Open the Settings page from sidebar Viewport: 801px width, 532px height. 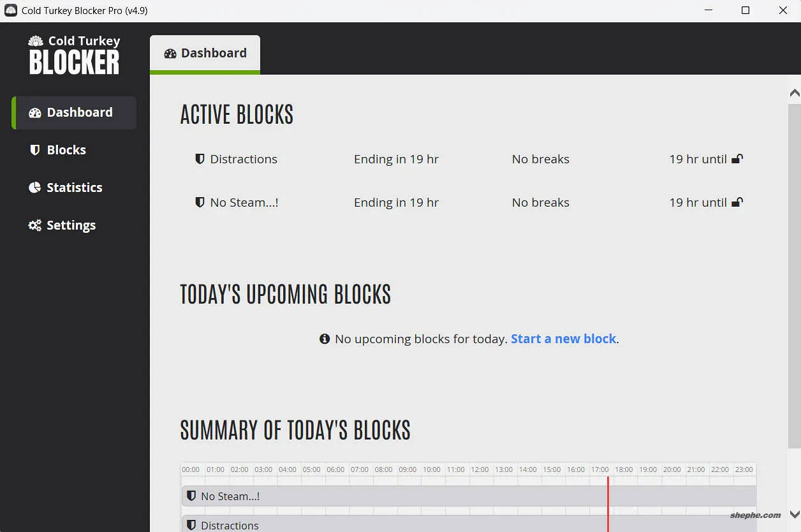[71, 225]
